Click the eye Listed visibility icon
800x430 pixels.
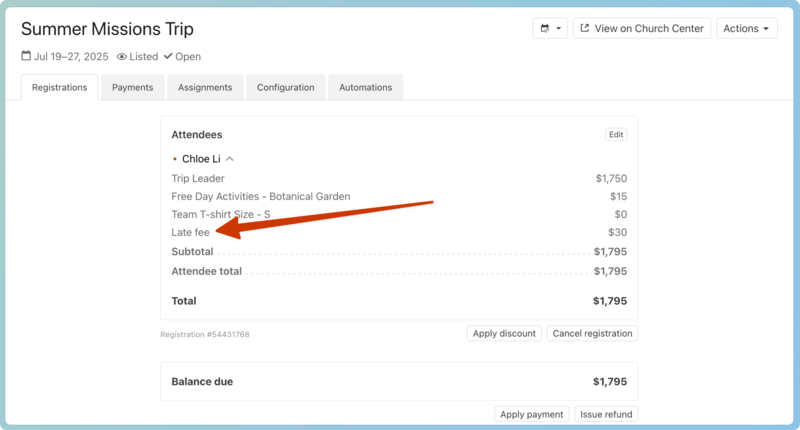pyautogui.click(x=122, y=57)
